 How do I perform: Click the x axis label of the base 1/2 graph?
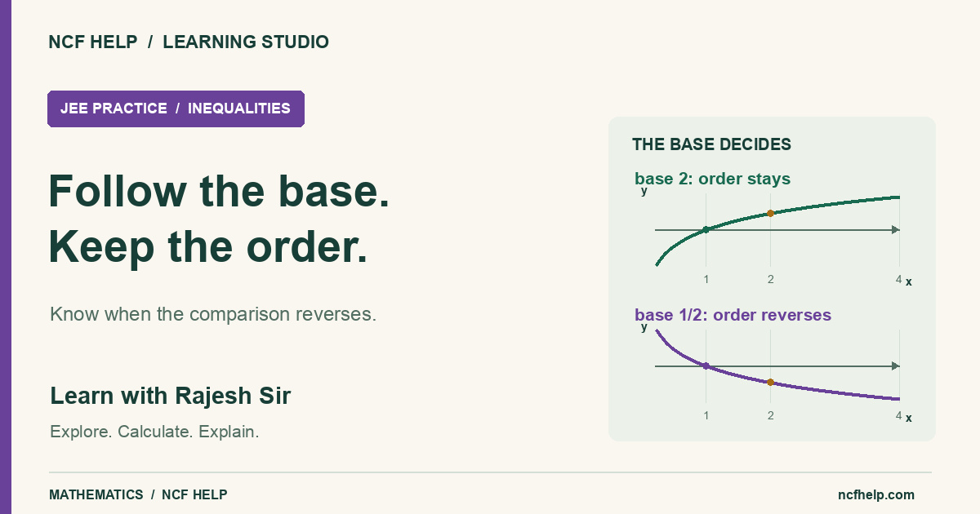(908, 418)
